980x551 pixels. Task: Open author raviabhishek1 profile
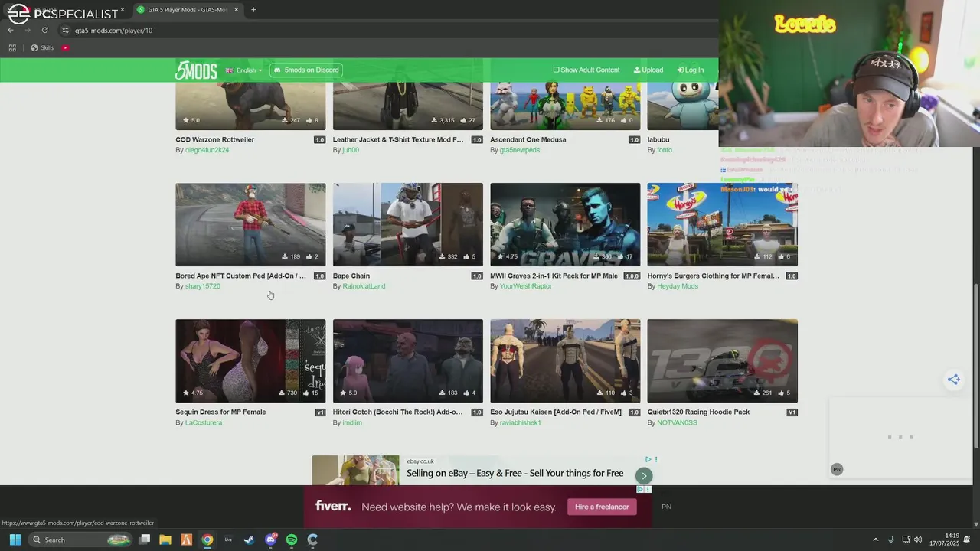coord(520,422)
